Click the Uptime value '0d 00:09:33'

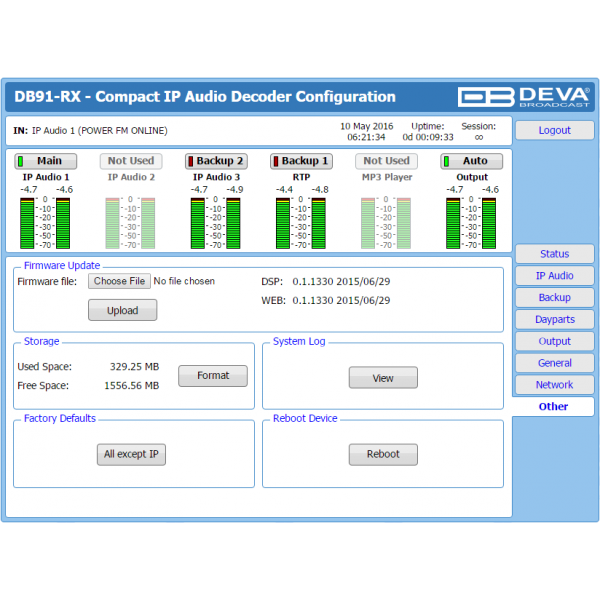coord(428,137)
